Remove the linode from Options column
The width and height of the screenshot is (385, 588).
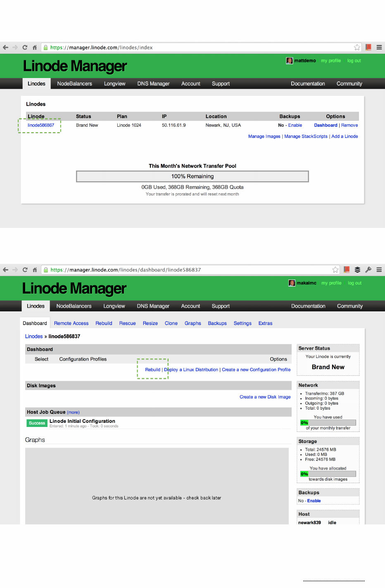[x=349, y=126]
